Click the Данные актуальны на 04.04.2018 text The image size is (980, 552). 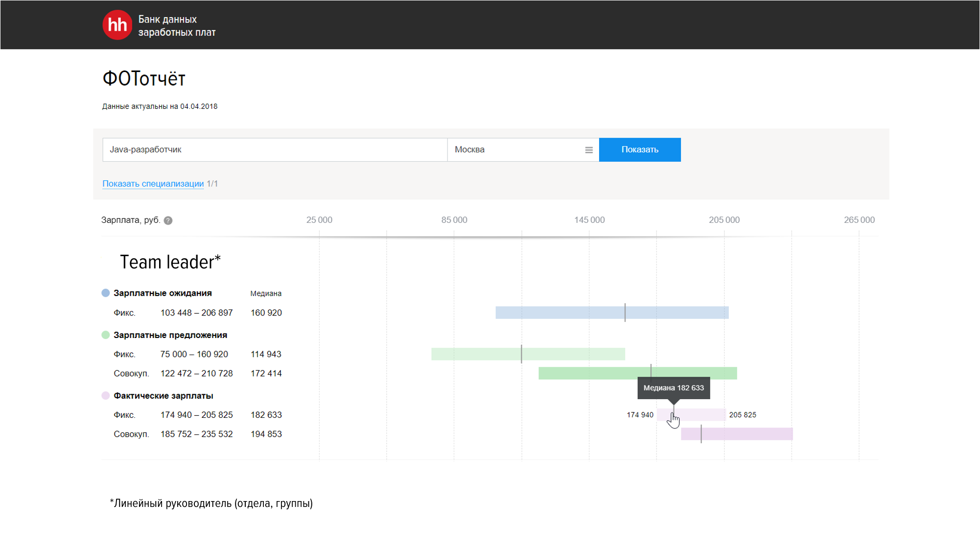160,106
